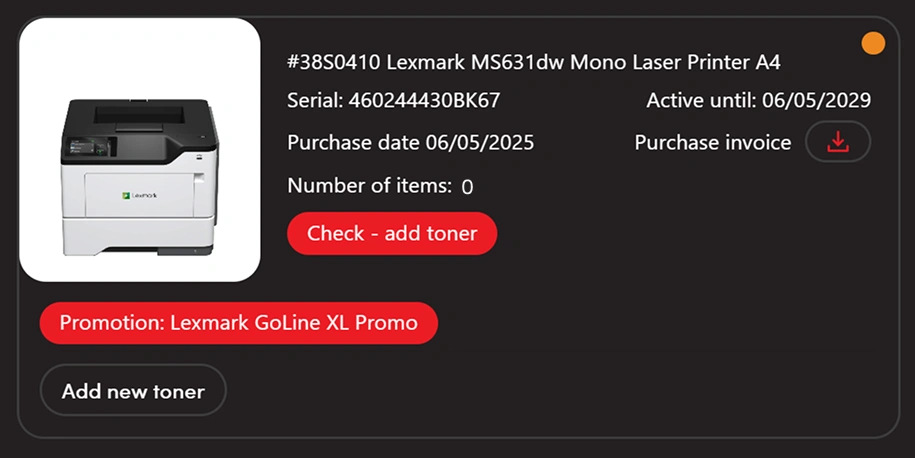This screenshot has width=915, height=458.
Task: Select serial number 460244430BK67
Action: (424, 100)
